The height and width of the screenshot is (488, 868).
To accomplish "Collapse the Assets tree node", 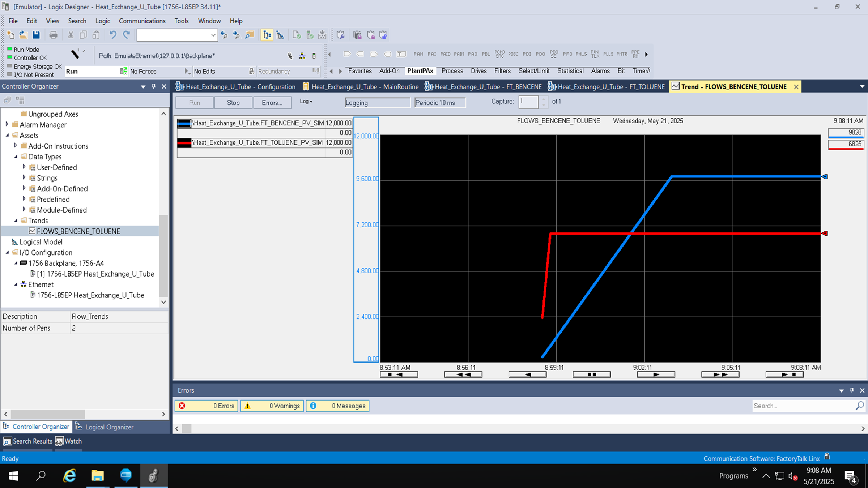I will click(7, 135).
